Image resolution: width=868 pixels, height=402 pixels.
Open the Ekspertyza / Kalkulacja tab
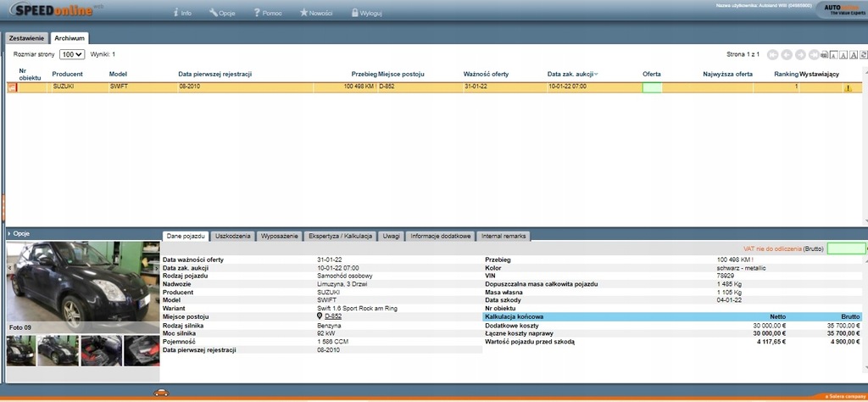[x=340, y=235]
